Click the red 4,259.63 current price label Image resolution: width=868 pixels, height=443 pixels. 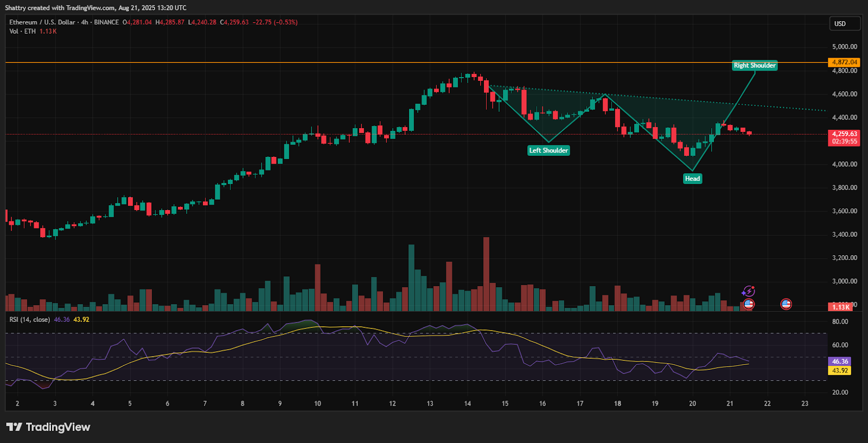844,137
